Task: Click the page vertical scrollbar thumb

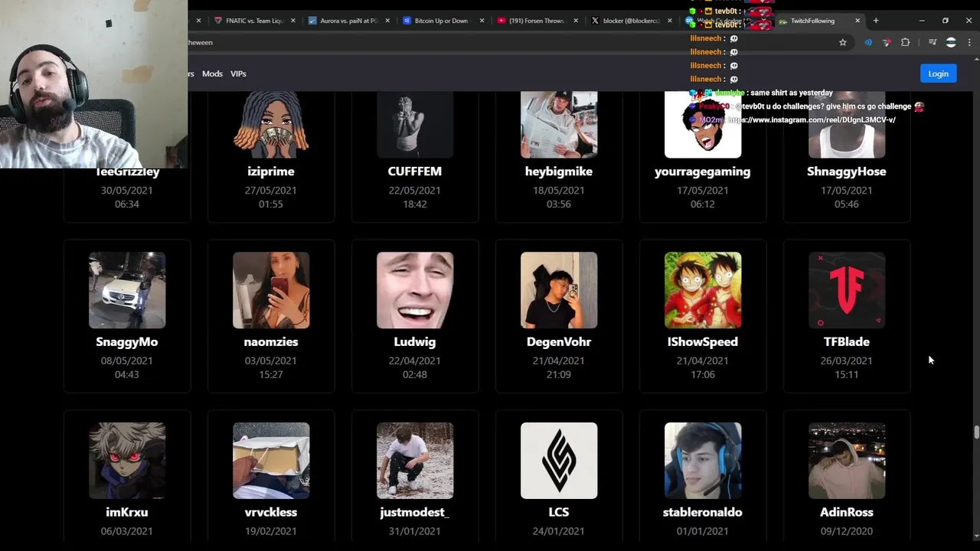Action: 976,432
